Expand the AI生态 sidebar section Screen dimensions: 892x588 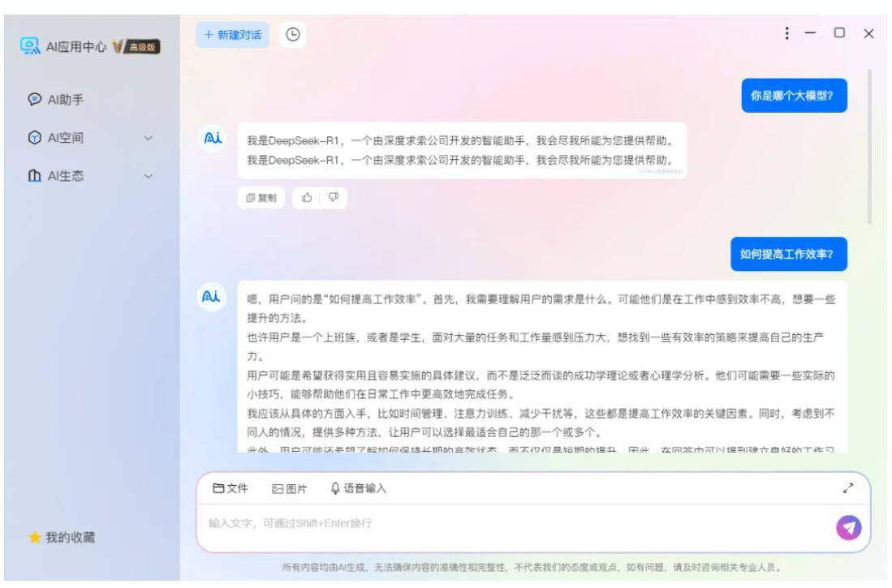pyautogui.click(x=91, y=176)
